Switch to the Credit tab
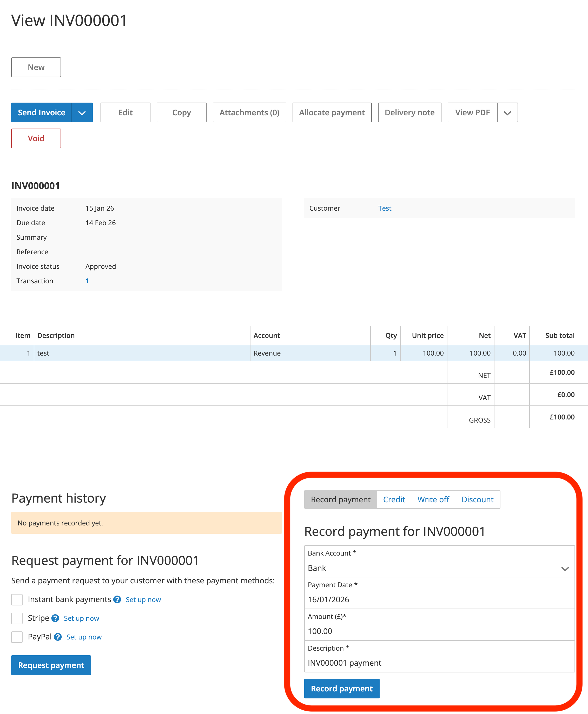Image resolution: width=588 pixels, height=714 pixels. click(394, 499)
